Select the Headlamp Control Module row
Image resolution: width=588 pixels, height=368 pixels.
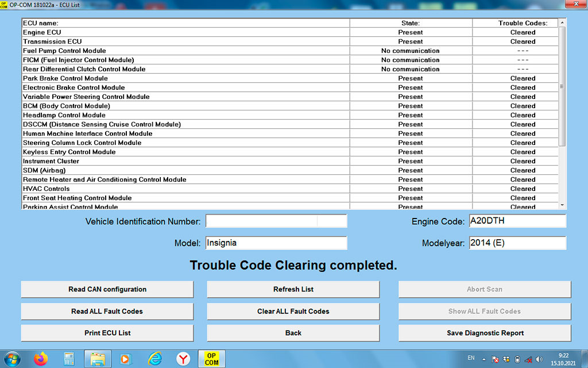pyautogui.click(x=290, y=115)
